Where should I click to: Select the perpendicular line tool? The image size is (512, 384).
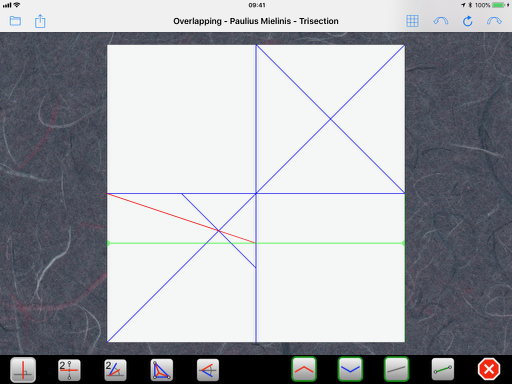tap(23, 370)
